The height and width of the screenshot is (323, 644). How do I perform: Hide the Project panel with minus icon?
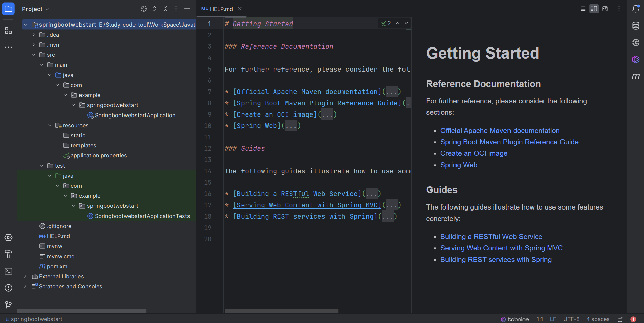click(187, 9)
